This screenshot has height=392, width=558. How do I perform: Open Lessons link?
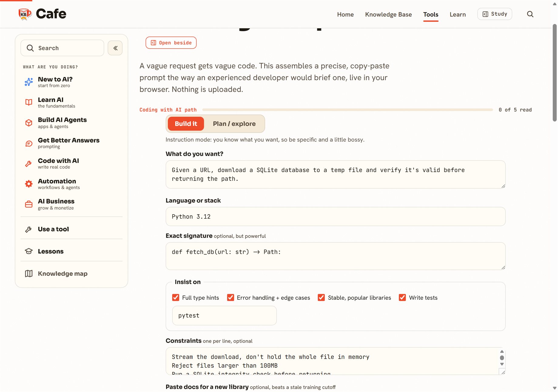[72, 251]
